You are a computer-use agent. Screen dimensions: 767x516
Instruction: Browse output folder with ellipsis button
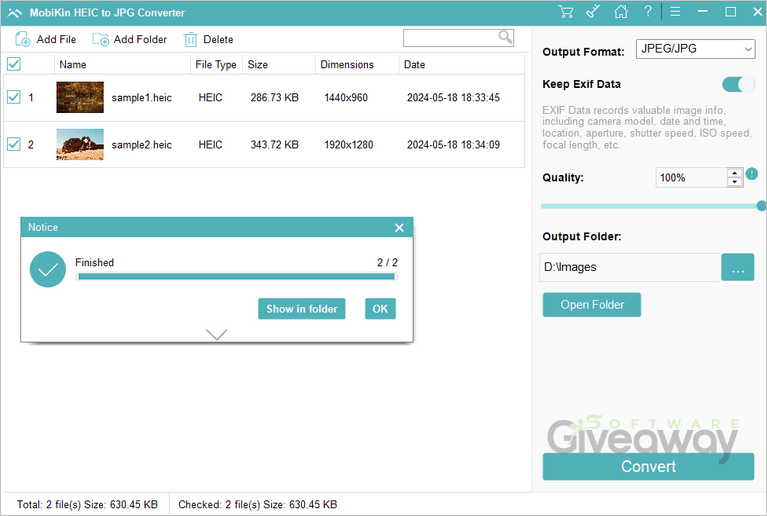click(x=738, y=267)
